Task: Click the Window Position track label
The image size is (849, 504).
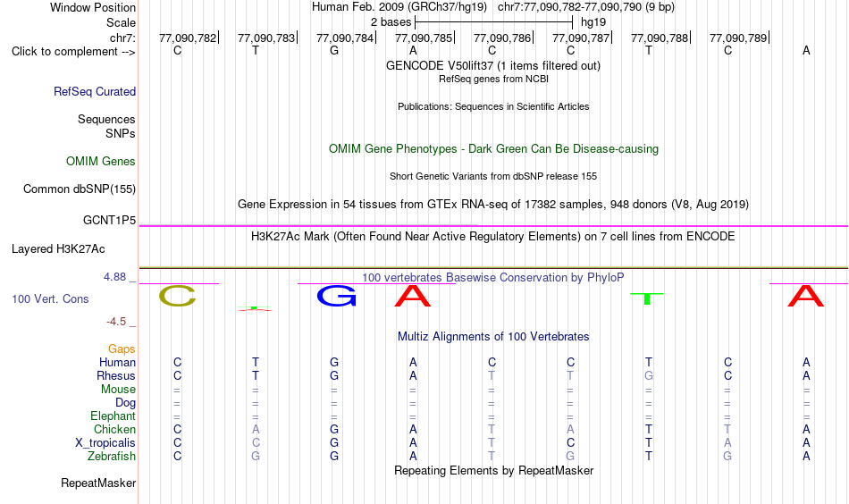Action: click(x=93, y=7)
